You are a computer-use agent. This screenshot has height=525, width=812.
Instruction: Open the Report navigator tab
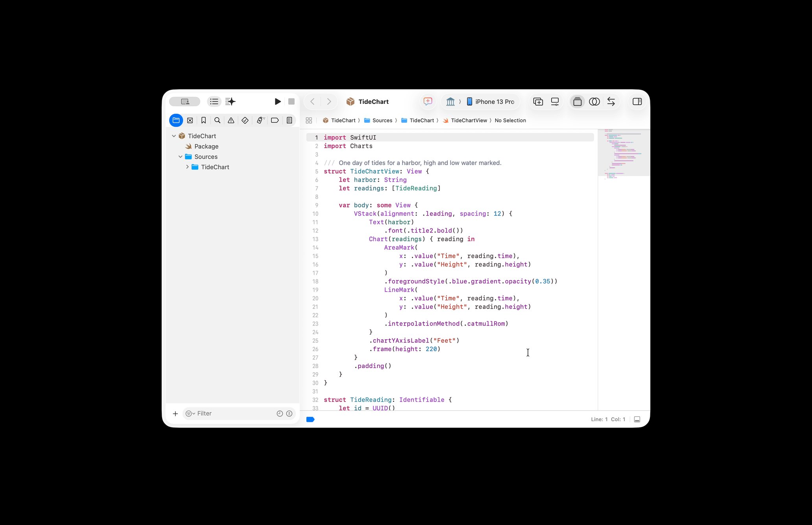pyautogui.click(x=289, y=120)
